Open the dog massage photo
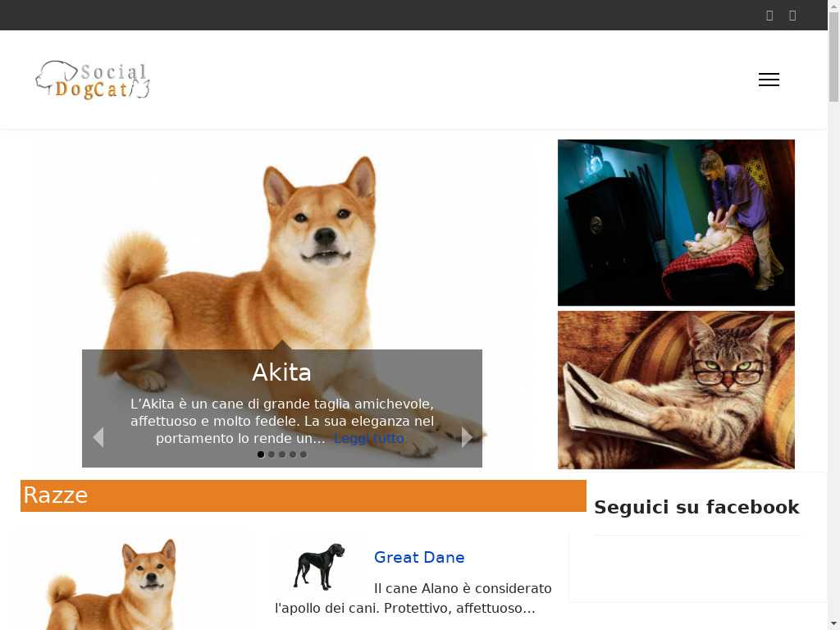The width and height of the screenshot is (840, 630). pos(676,222)
